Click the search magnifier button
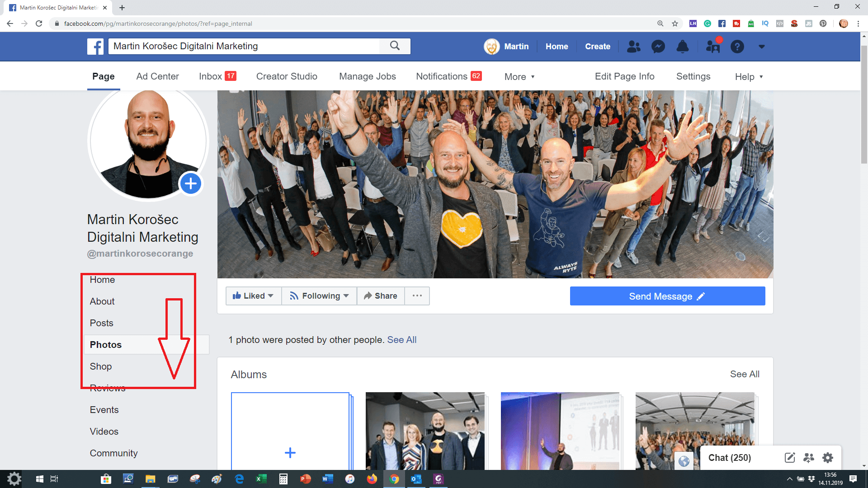This screenshot has width=868, height=488. 395,46
